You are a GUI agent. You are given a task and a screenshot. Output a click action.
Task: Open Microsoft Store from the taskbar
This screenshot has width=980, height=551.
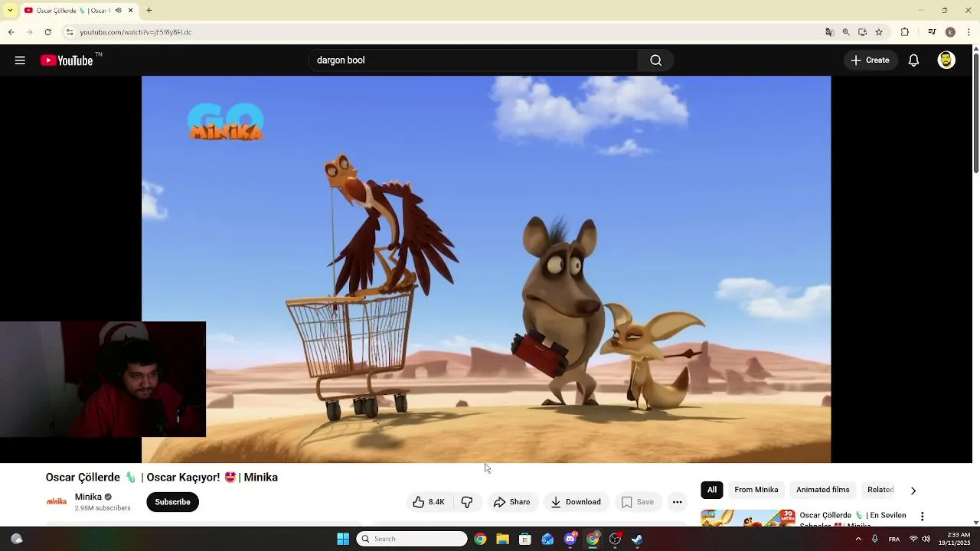(x=524, y=539)
